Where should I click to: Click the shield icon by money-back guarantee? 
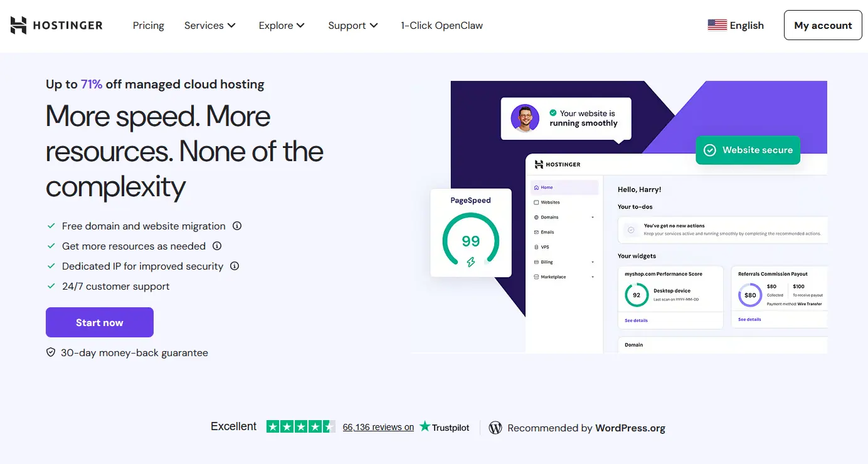tap(51, 352)
